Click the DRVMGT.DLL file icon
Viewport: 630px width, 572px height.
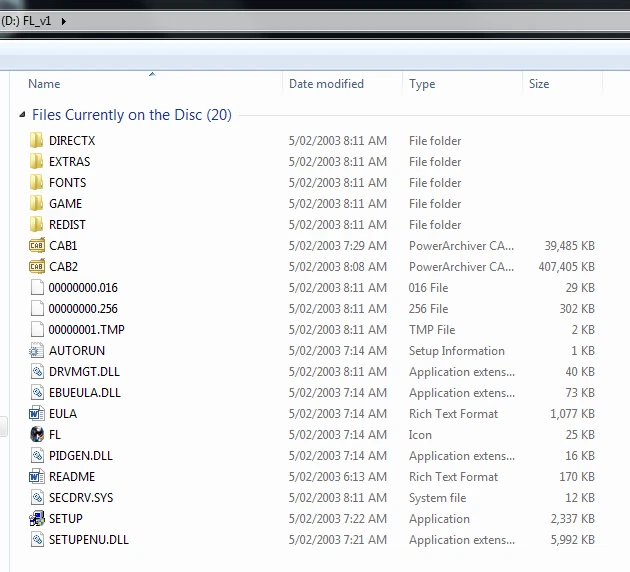click(x=37, y=372)
